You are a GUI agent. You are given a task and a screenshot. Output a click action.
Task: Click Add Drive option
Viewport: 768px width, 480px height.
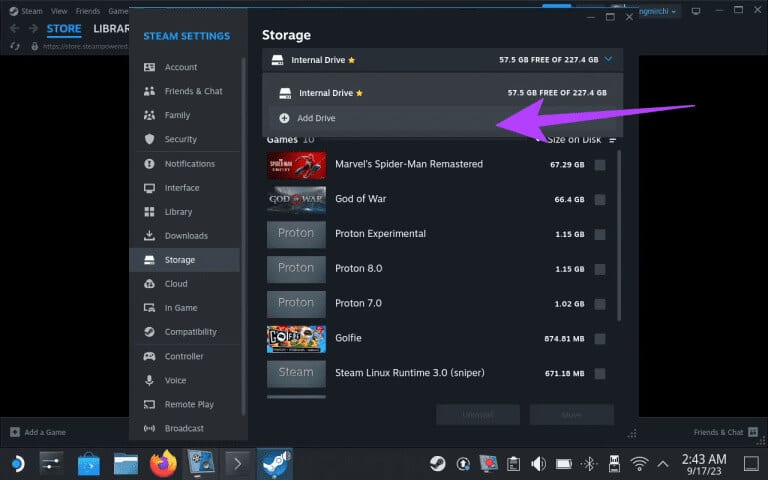[443, 118]
